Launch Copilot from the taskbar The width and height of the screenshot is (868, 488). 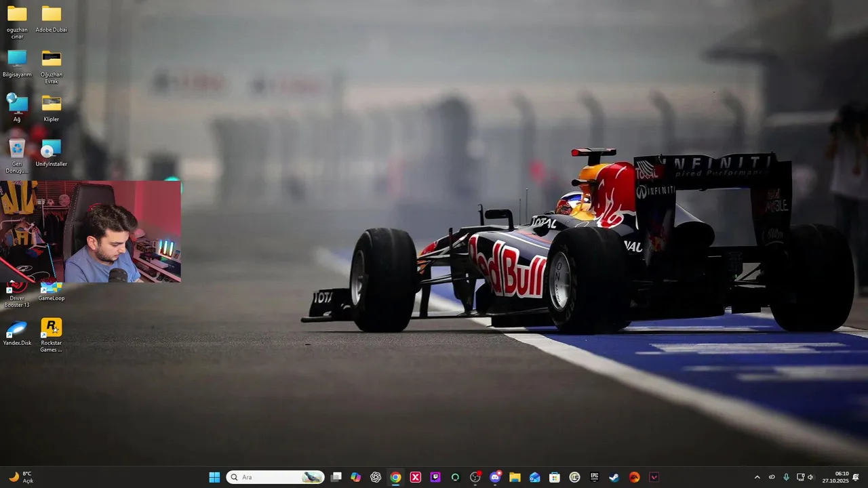356,477
